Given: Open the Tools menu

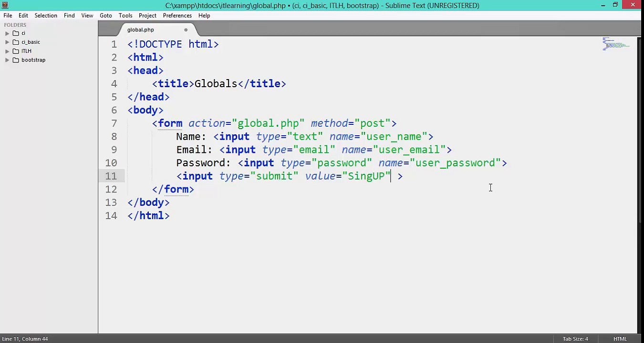Looking at the screenshot, I should coord(125,15).
